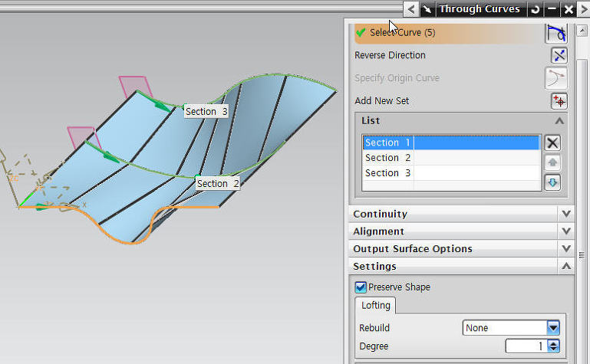Click the Degree stepper arrows
The width and height of the screenshot is (590, 364).
click(553, 346)
